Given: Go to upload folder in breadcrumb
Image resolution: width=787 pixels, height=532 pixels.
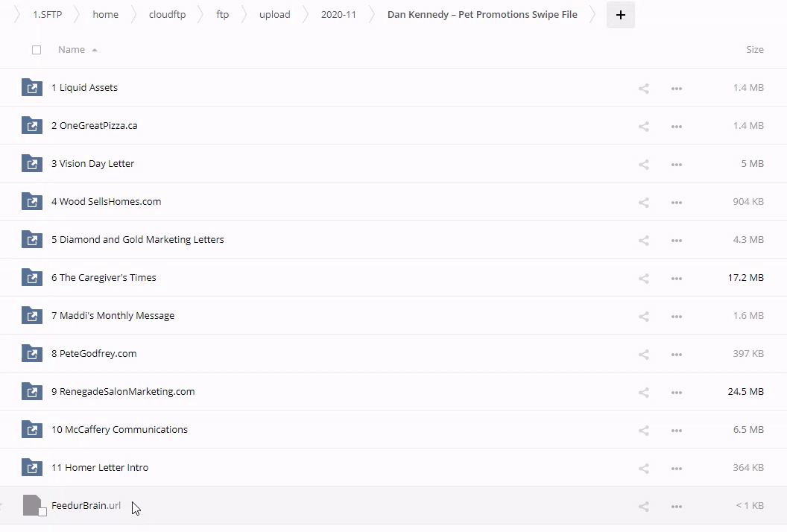Looking at the screenshot, I should click(274, 15).
